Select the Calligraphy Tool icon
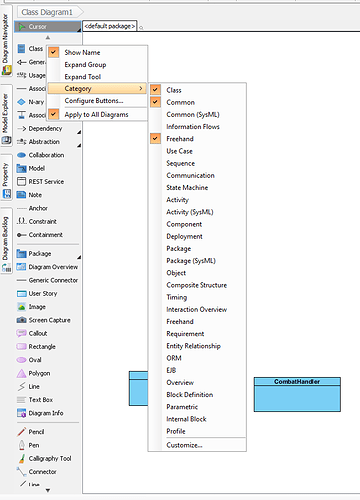 (x=21, y=459)
